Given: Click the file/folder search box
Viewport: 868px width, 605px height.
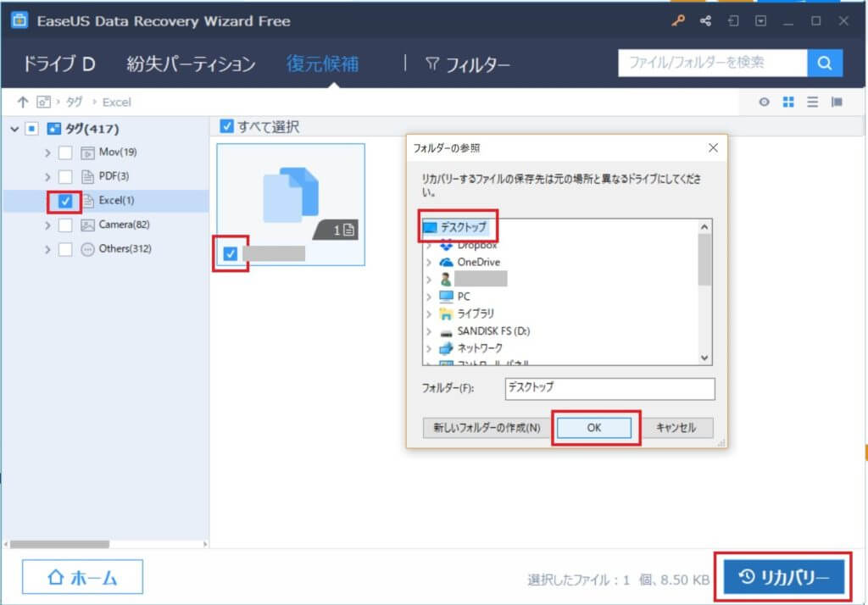Looking at the screenshot, I should [713, 63].
